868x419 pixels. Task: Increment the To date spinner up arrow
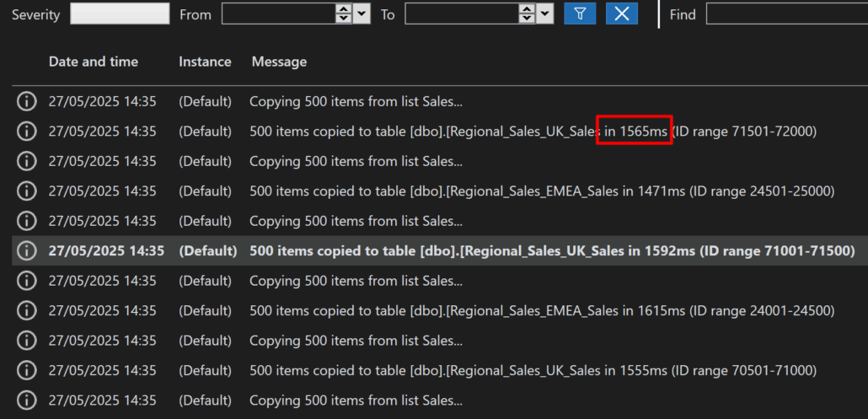click(x=527, y=9)
